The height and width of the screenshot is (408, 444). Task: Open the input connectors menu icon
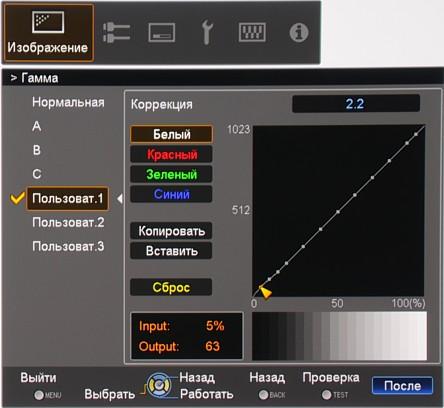click(x=116, y=33)
